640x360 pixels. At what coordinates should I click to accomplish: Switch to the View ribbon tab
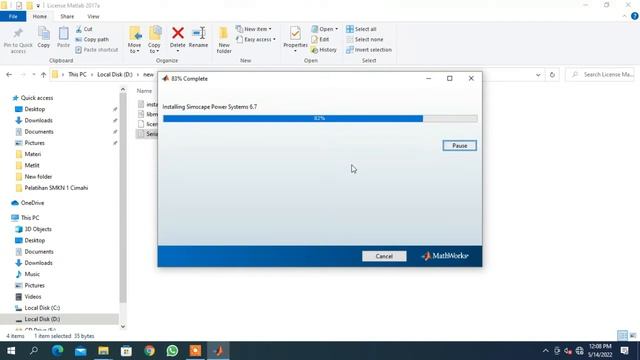[x=93, y=16]
